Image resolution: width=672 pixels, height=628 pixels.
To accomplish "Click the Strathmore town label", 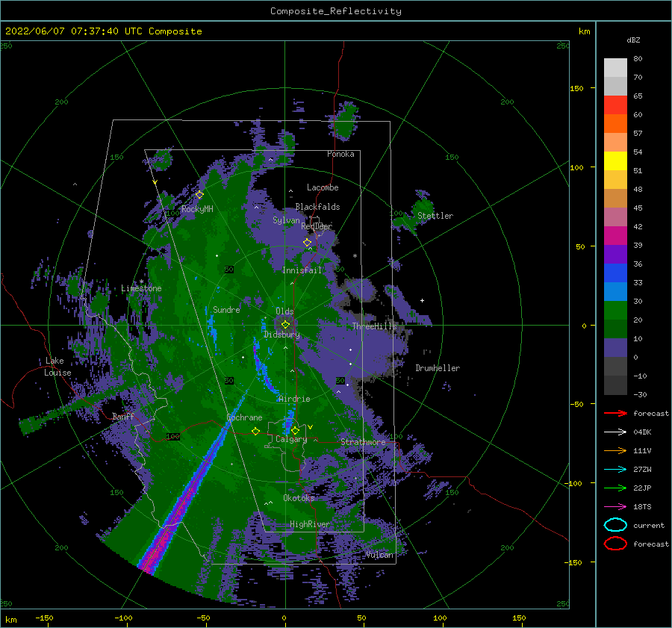I will coord(363,442).
